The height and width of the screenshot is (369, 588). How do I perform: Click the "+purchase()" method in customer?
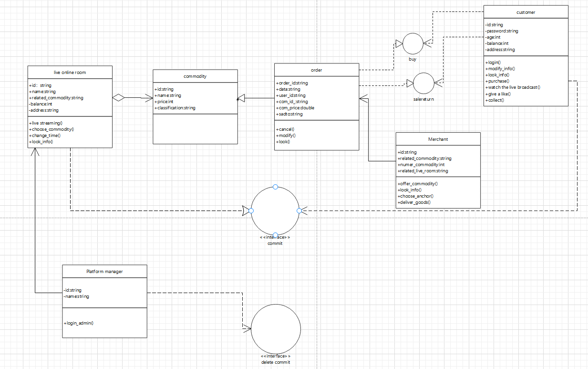pyautogui.click(x=497, y=81)
